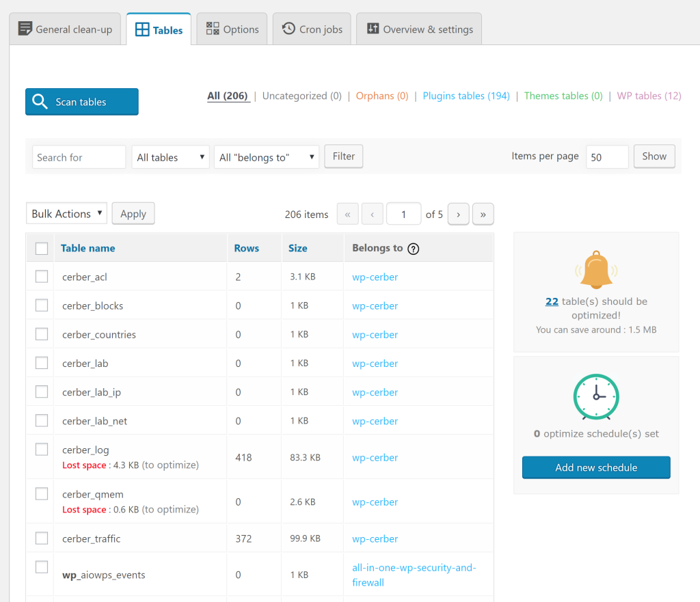Open the All "belongs to" dropdown

(267, 157)
